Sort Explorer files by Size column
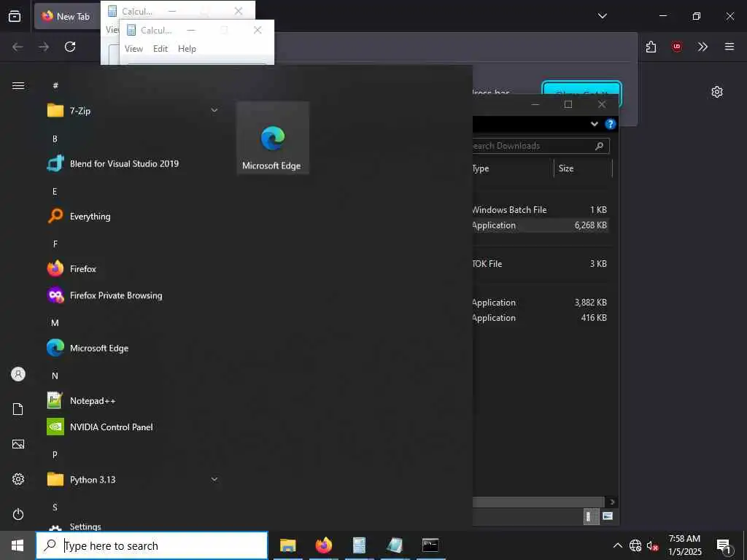This screenshot has width=747, height=560. pyautogui.click(x=583, y=168)
